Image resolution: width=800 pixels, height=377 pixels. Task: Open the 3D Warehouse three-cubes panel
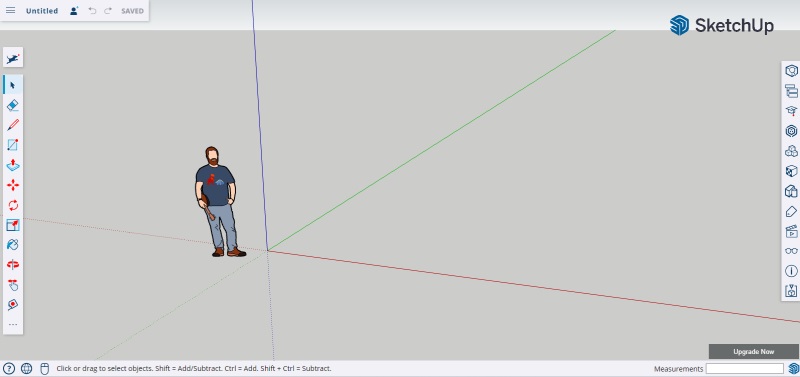(791, 151)
